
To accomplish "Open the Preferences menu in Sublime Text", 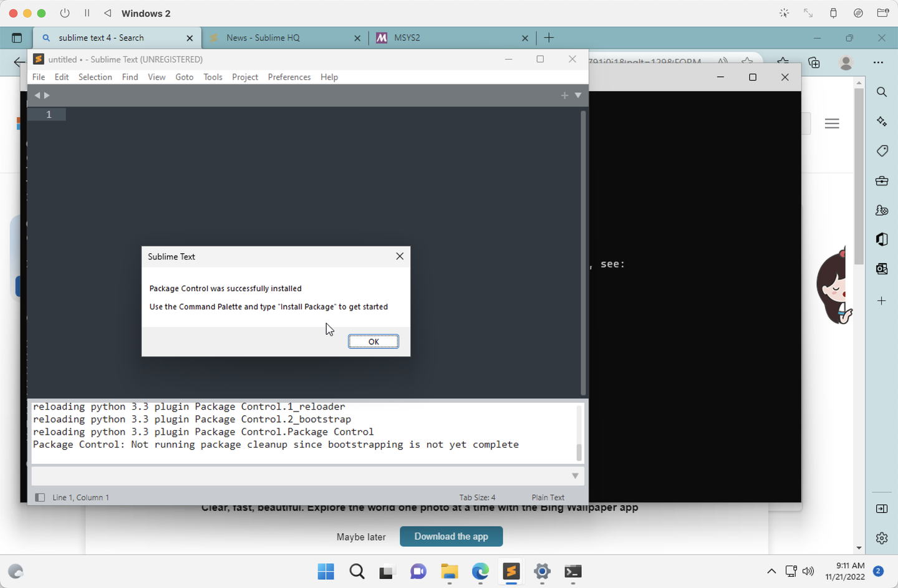I will click(289, 77).
